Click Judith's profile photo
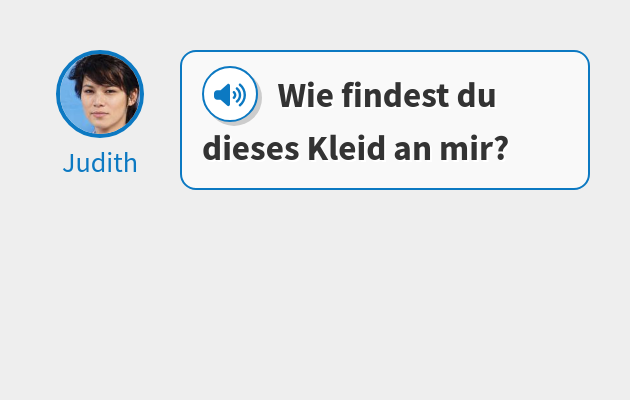 (100, 94)
